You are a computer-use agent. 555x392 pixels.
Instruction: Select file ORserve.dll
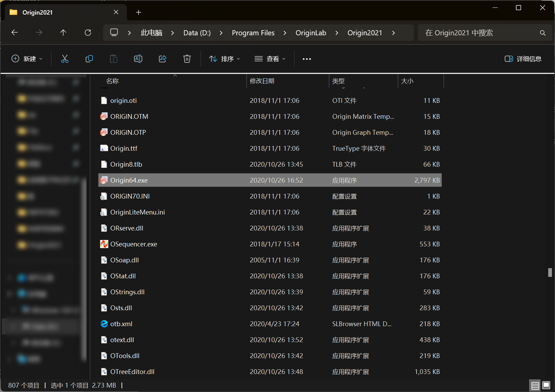pos(270,228)
